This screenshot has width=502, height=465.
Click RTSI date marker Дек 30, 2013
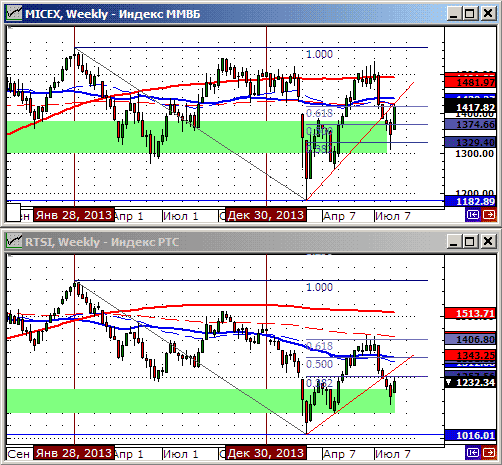(266, 453)
